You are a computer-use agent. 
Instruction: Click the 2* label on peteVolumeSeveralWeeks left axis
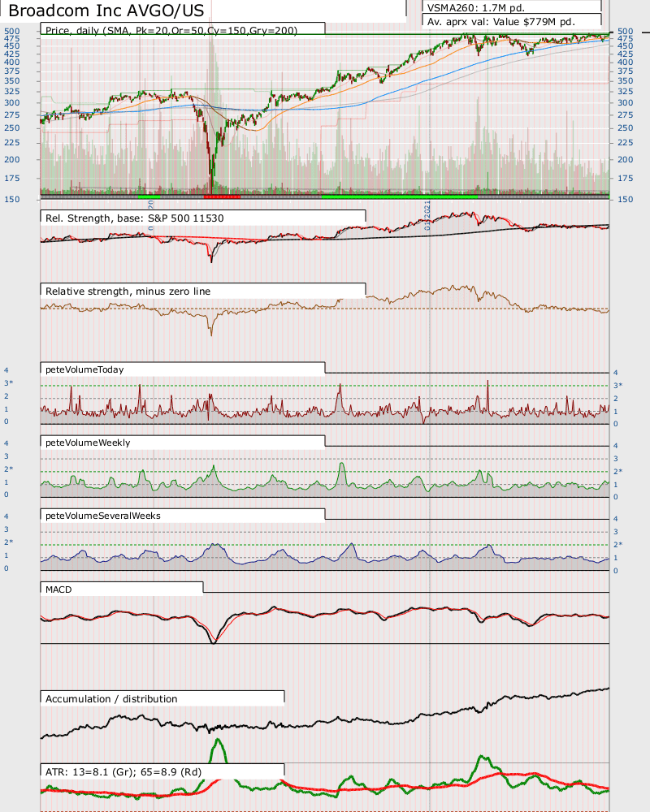point(8,542)
